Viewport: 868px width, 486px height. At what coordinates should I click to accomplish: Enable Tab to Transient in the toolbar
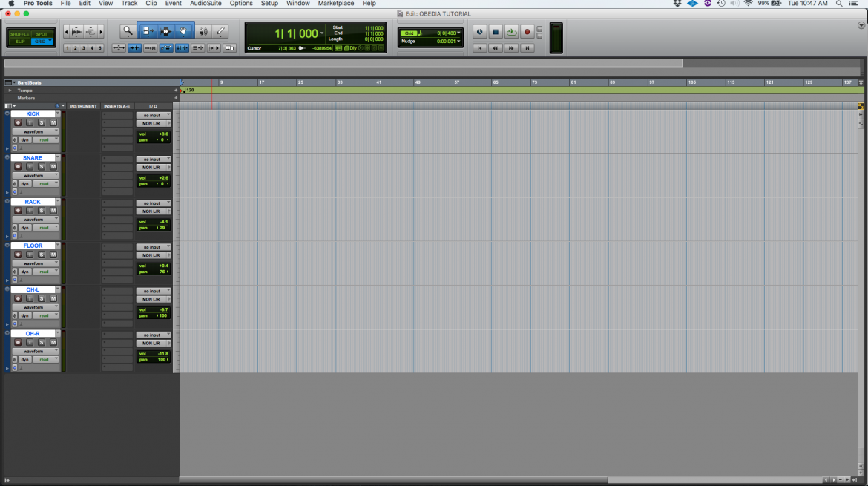pyautogui.click(x=149, y=47)
